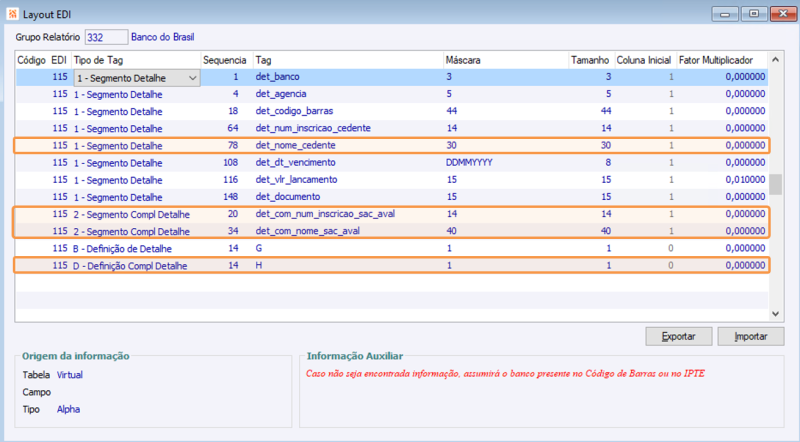Focus the Grupo Relatório field containing 332
The width and height of the screenshot is (800, 442).
pos(106,37)
